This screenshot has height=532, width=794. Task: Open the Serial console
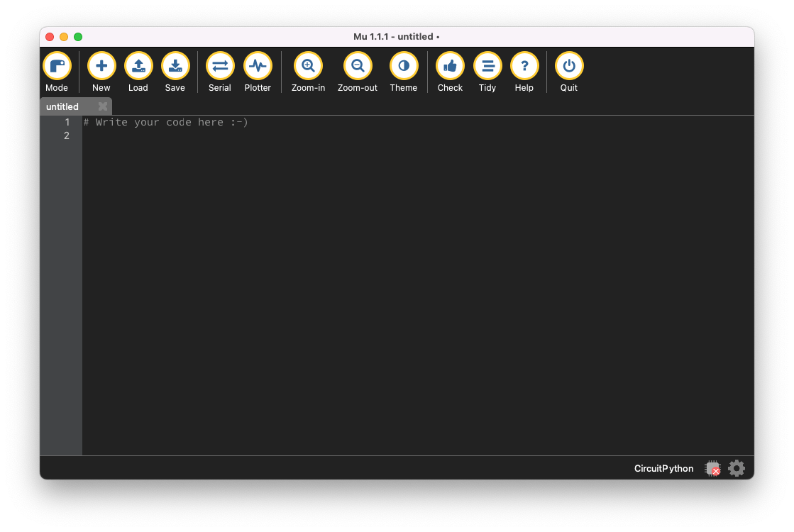[220, 72]
